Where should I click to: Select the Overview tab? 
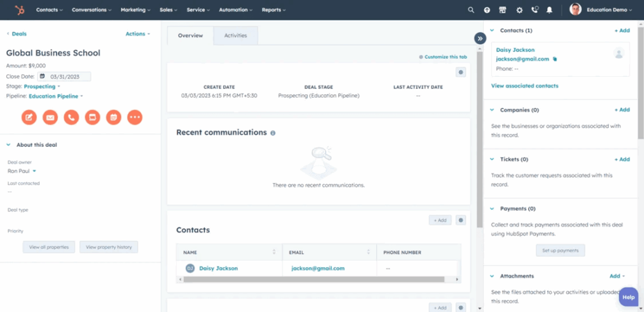pyautogui.click(x=190, y=36)
